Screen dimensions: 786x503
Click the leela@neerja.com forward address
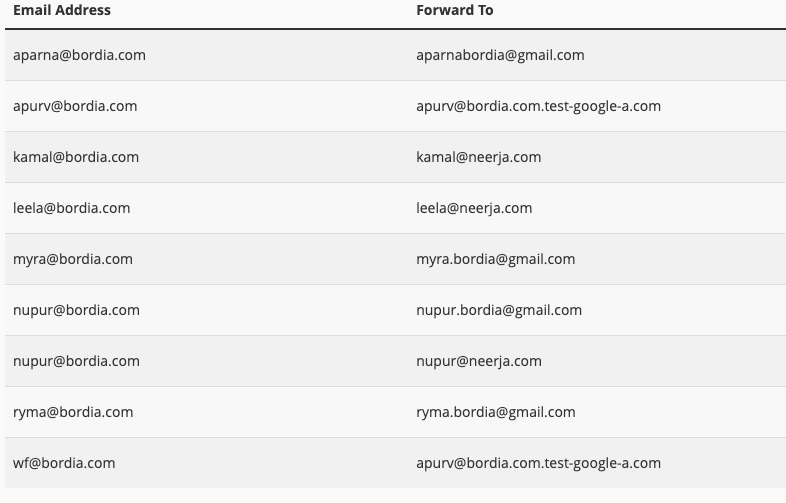[474, 208]
